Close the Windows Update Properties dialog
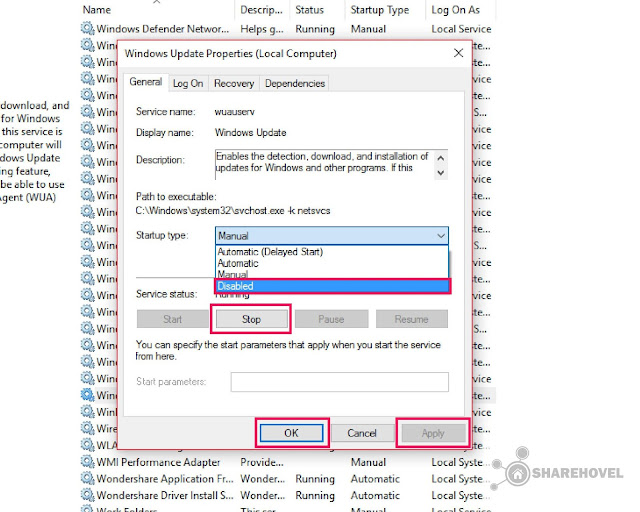640x512 pixels. 458,53
